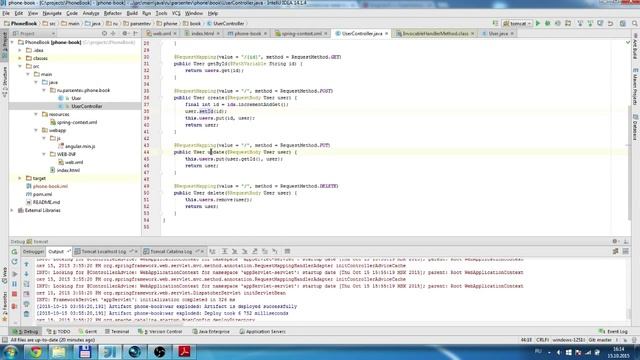Select User class in project tree

point(76,98)
